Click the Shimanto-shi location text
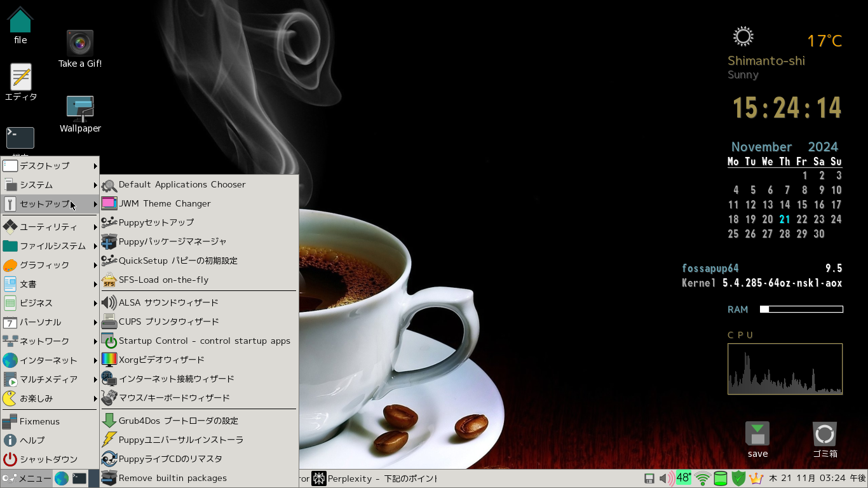 [x=766, y=61]
